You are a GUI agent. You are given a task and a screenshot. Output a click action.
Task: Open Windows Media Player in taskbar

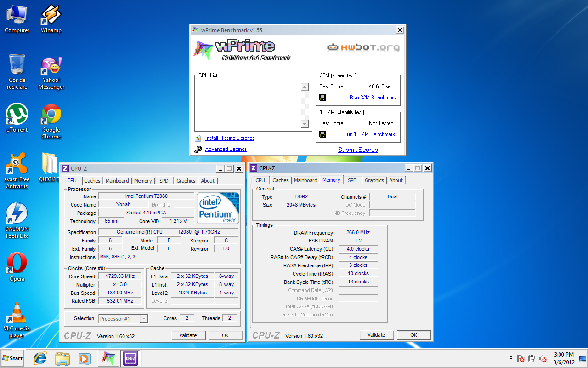[84, 358]
